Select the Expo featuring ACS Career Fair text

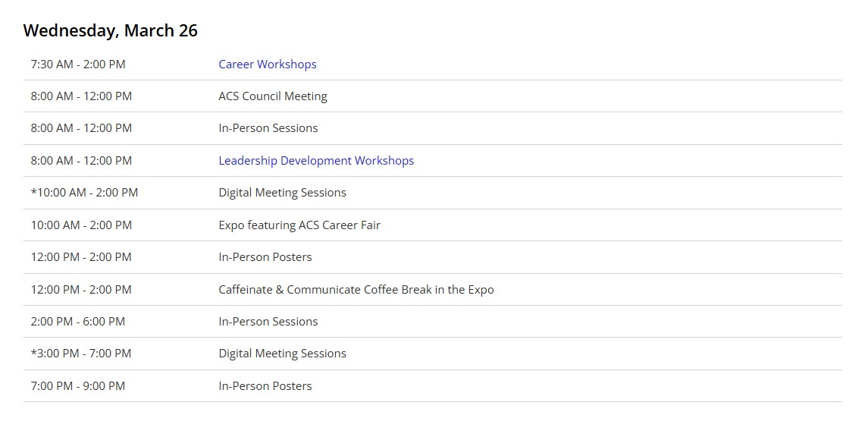(299, 225)
